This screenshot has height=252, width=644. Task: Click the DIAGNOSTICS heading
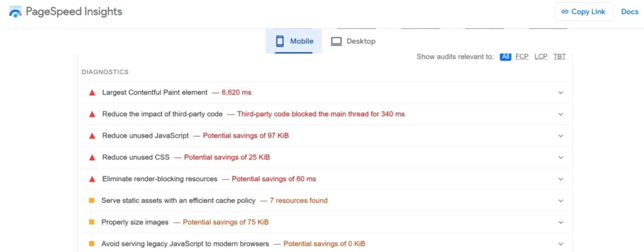click(x=105, y=72)
